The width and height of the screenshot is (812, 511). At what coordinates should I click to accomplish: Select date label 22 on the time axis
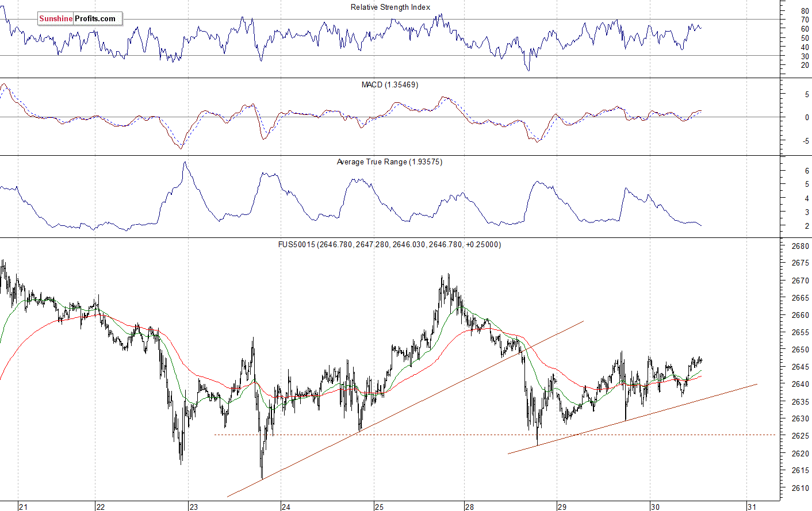(101, 506)
